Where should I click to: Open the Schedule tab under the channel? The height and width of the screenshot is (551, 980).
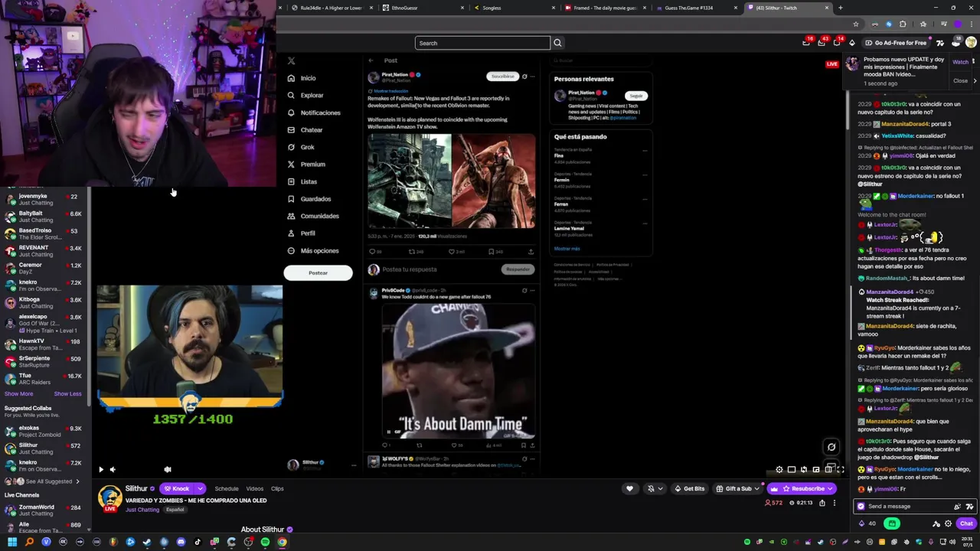[227, 488]
